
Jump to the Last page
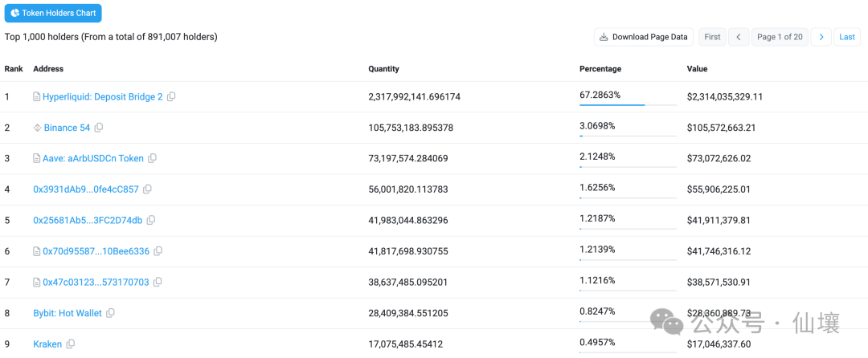pos(847,37)
